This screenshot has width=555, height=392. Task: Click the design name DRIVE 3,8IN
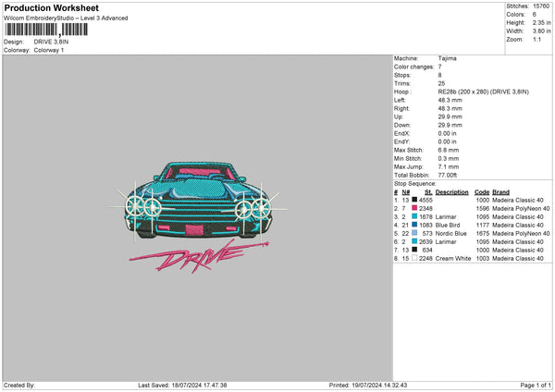coord(51,42)
